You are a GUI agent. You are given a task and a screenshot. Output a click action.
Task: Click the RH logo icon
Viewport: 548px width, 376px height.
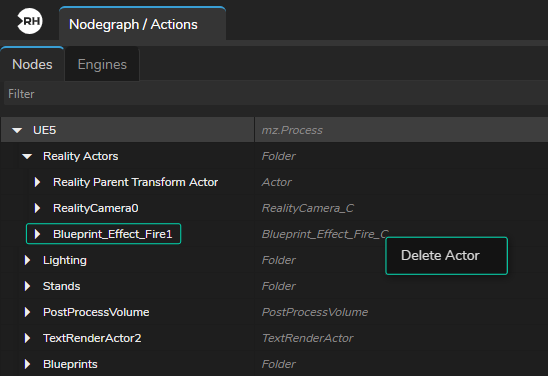point(30,21)
